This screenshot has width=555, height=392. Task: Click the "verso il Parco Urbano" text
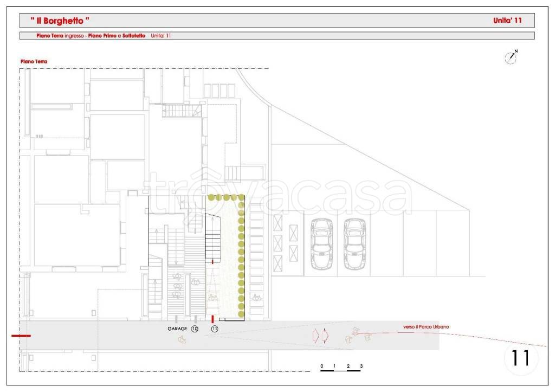point(426,326)
